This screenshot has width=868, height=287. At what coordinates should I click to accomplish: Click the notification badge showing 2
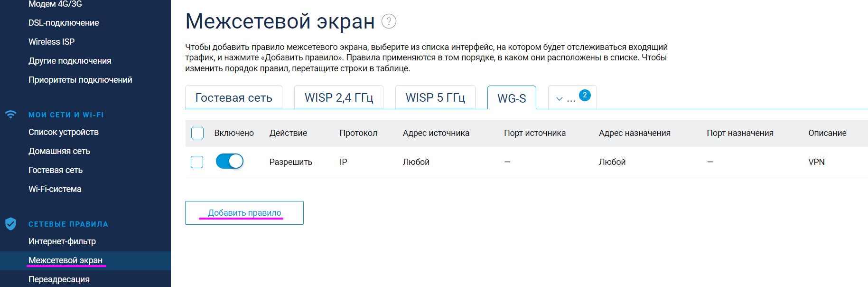[x=585, y=95]
